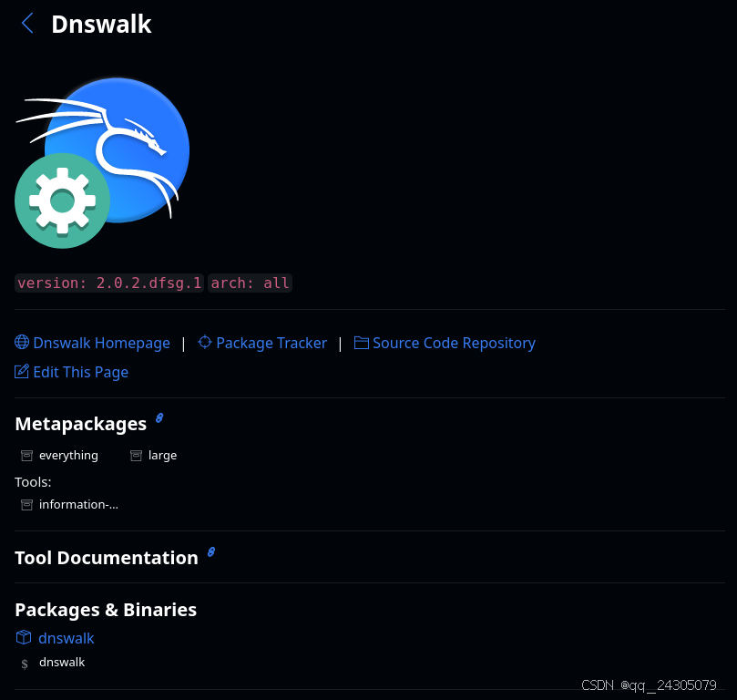This screenshot has width=737, height=700.
Task: Click the archive box icon beside large
Action: [136, 456]
